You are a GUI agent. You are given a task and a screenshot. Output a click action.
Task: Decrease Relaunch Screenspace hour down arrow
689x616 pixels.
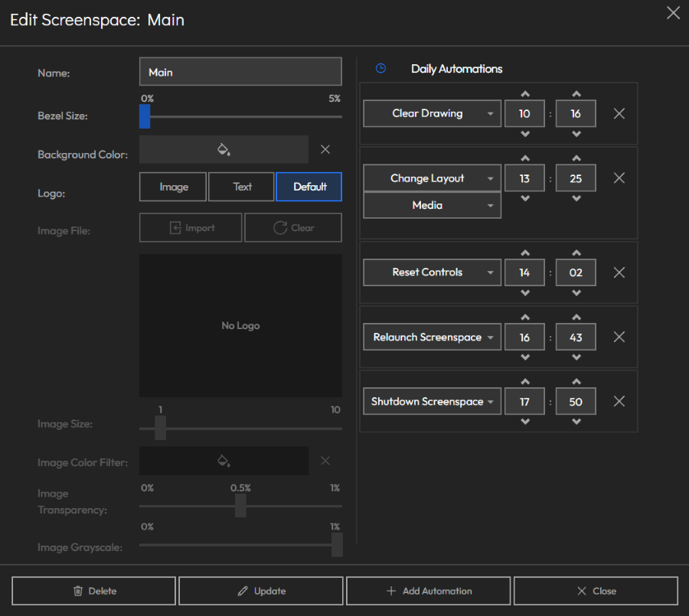tap(525, 357)
